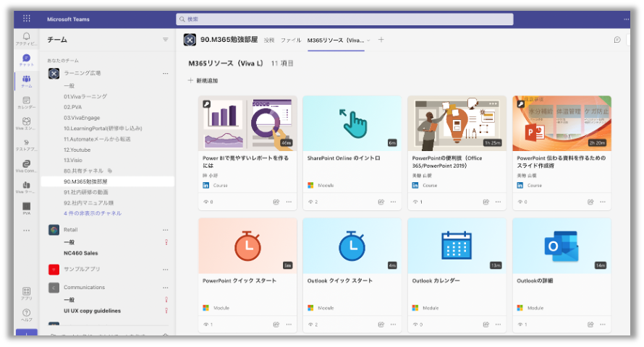
Task: Select the 90.M365勉強部屋 channel
Action: pyautogui.click(x=108, y=181)
